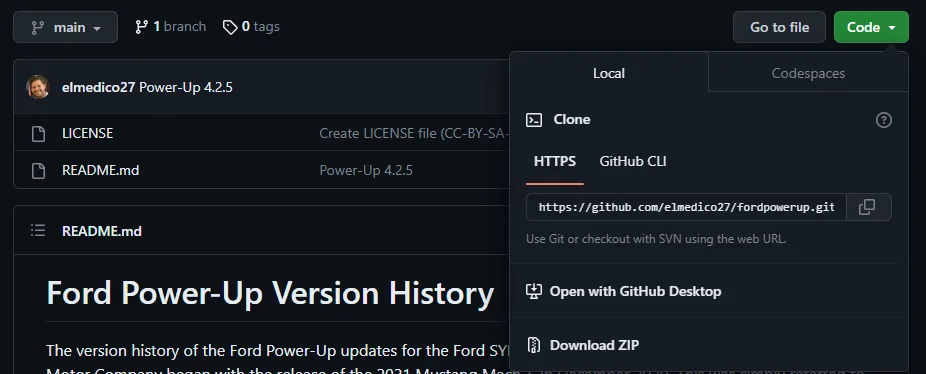Open the Power-Up 4.2.5 commit message
This screenshot has height=374, width=926.
(186, 87)
